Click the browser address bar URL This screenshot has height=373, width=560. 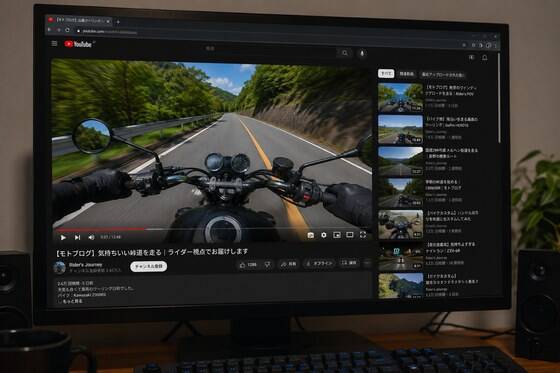(109, 32)
